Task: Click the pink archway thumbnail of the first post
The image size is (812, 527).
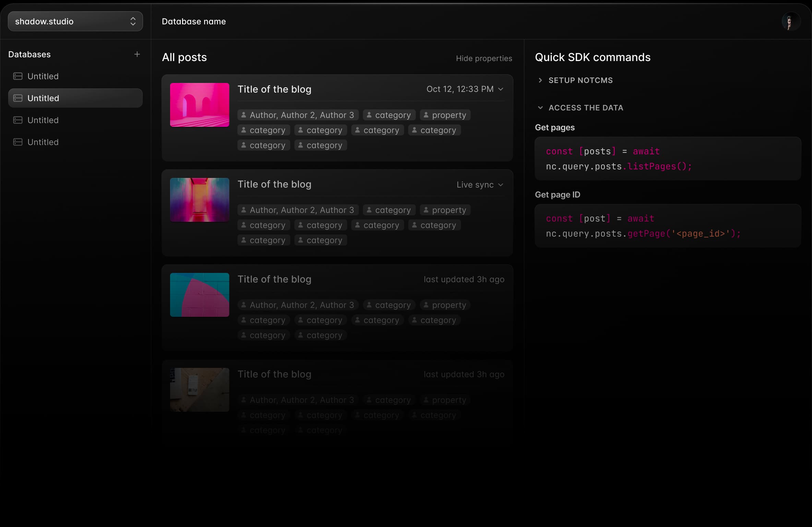Action: (199, 105)
